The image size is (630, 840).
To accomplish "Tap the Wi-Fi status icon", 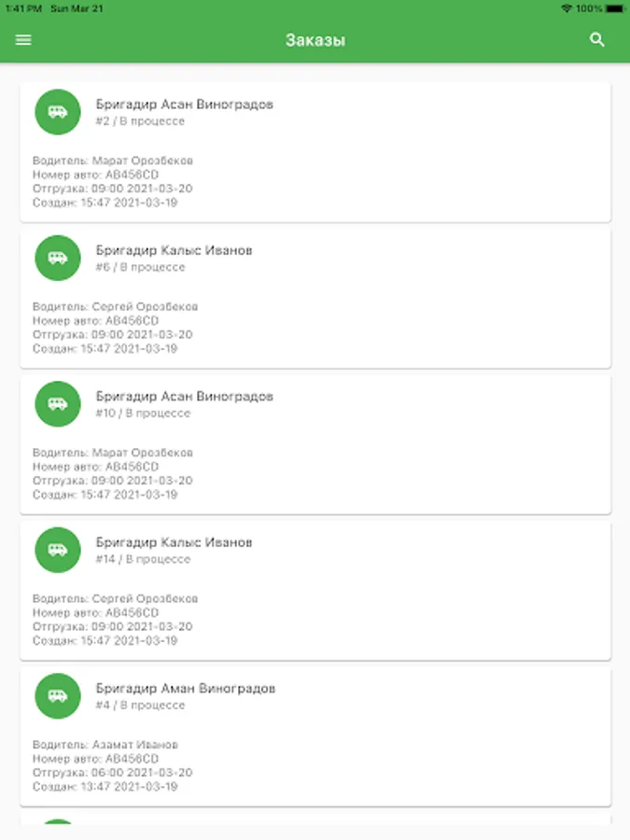I will 567,7.
